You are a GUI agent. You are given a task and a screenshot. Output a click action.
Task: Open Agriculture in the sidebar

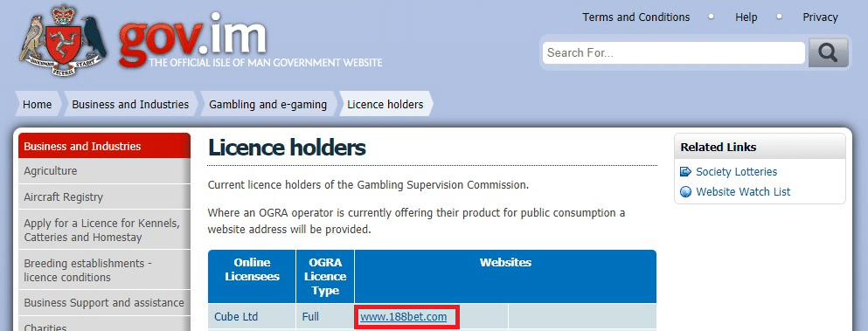[x=105, y=171]
